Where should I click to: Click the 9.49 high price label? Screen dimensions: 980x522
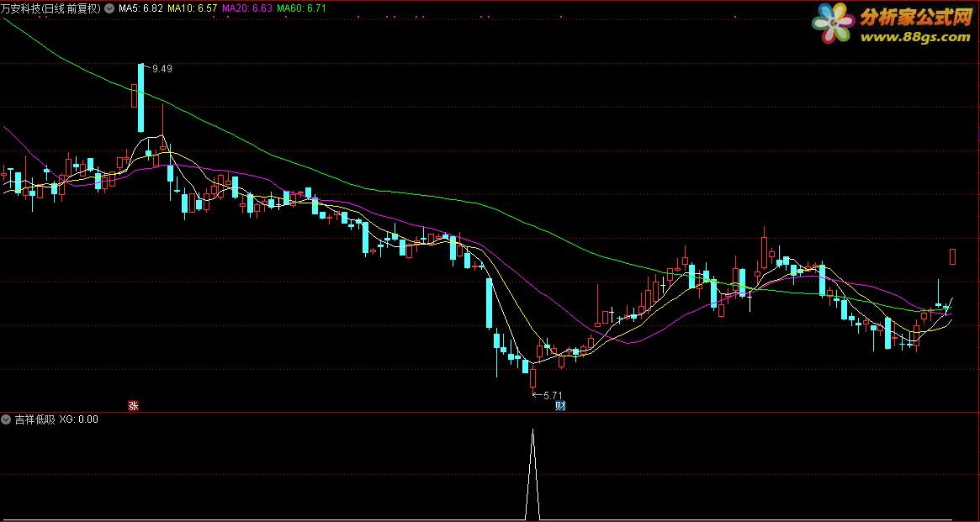click(162, 69)
